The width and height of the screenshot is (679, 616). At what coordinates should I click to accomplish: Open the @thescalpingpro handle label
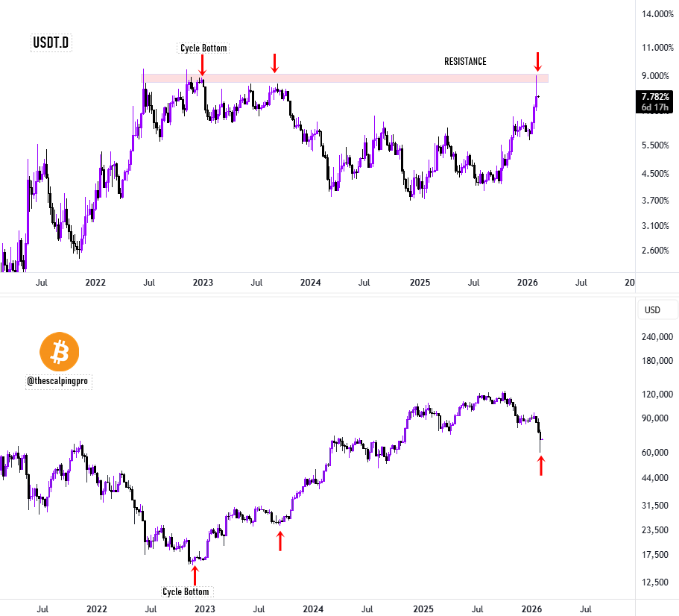click(x=59, y=381)
